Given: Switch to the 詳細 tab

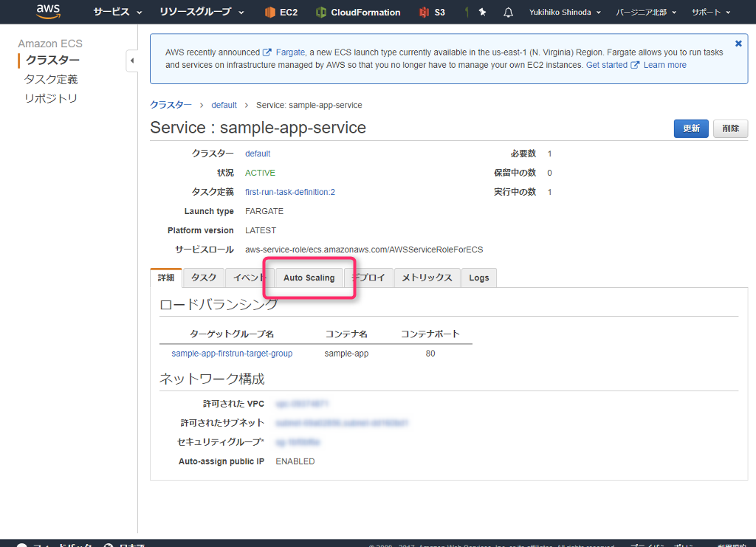Looking at the screenshot, I should (166, 278).
